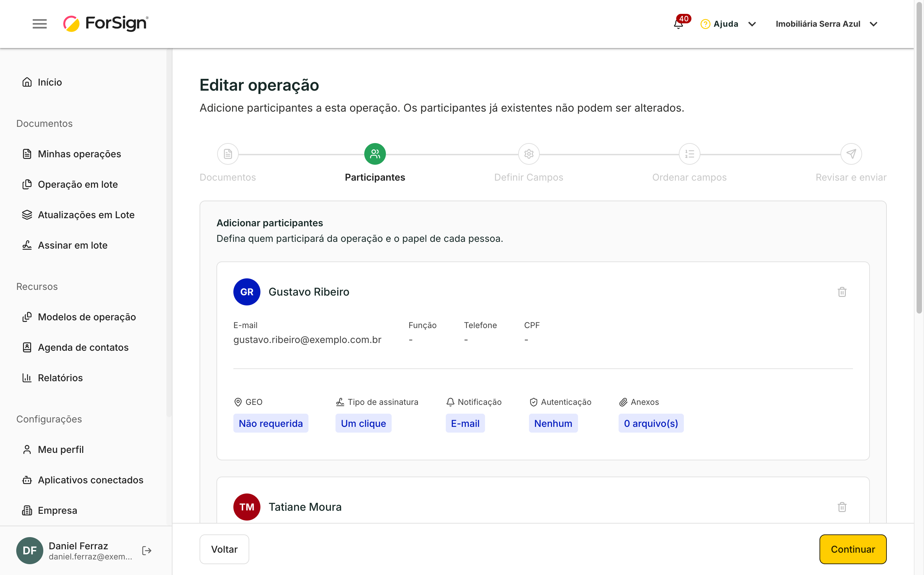Expand the Imobiliária Serra Azul account menu
This screenshot has height=575, width=924.
tap(826, 24)
